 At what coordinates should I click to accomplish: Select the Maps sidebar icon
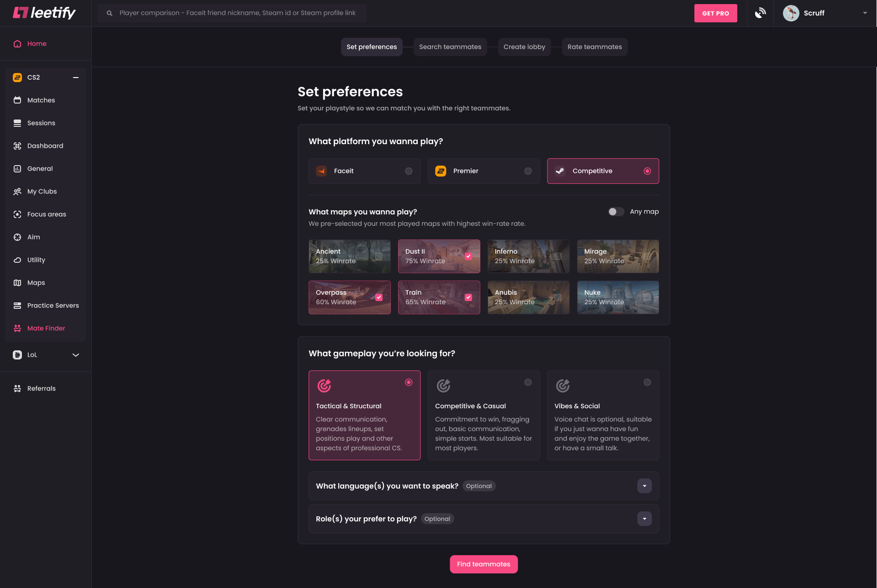pyautogui.click(x=17, y=282)
